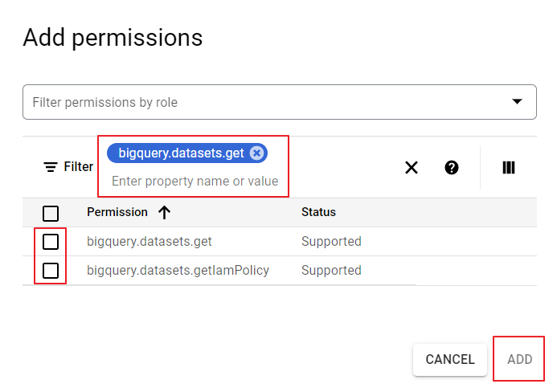Check the bigquery.datasets.getIamPolicy permission checkbox
This screenshot has width=557, height=392.
(x=51, y=271)
